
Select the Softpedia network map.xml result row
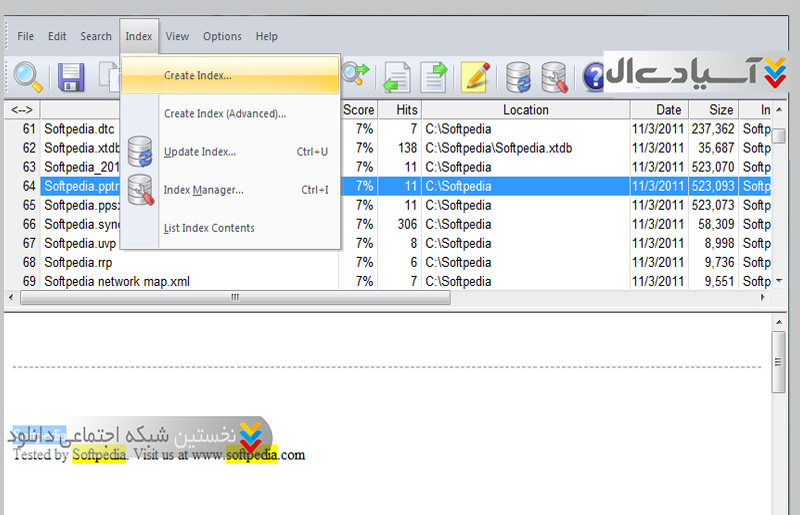pos(117,282)
